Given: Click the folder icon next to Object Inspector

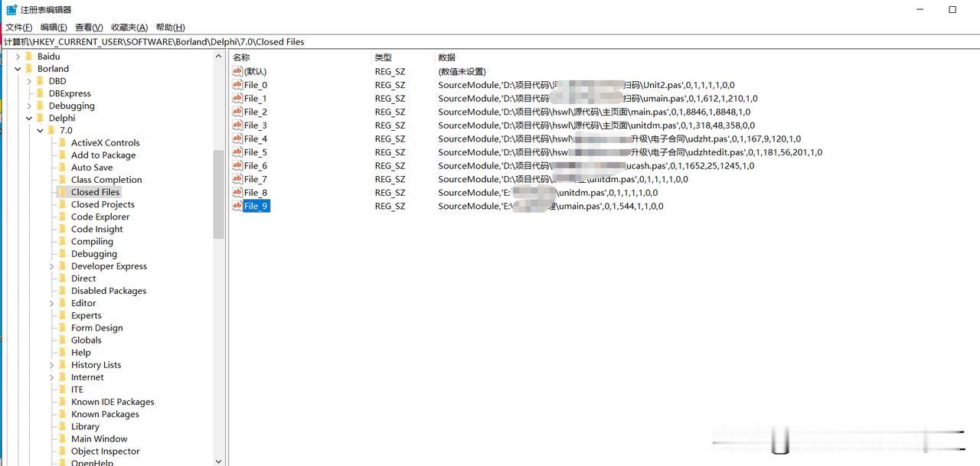Looking at the screenshot, I should pyautogui.click(x=63, y=451).
